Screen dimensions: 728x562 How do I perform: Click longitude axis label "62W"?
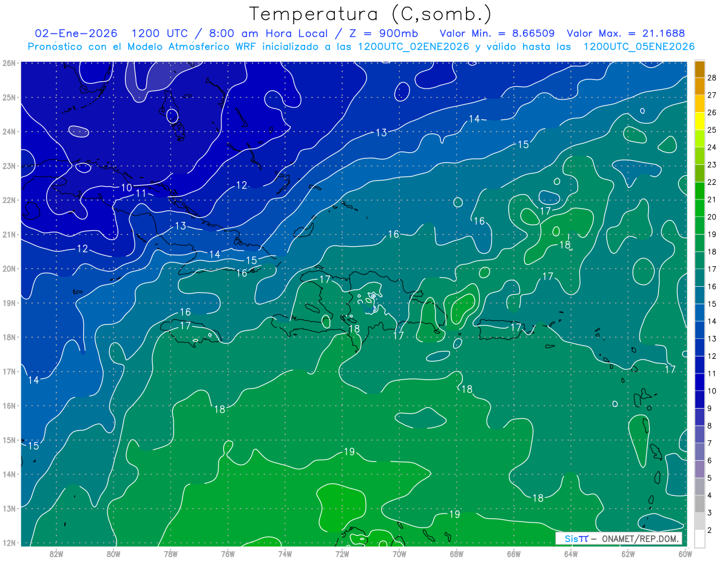[x=628, y=554]
